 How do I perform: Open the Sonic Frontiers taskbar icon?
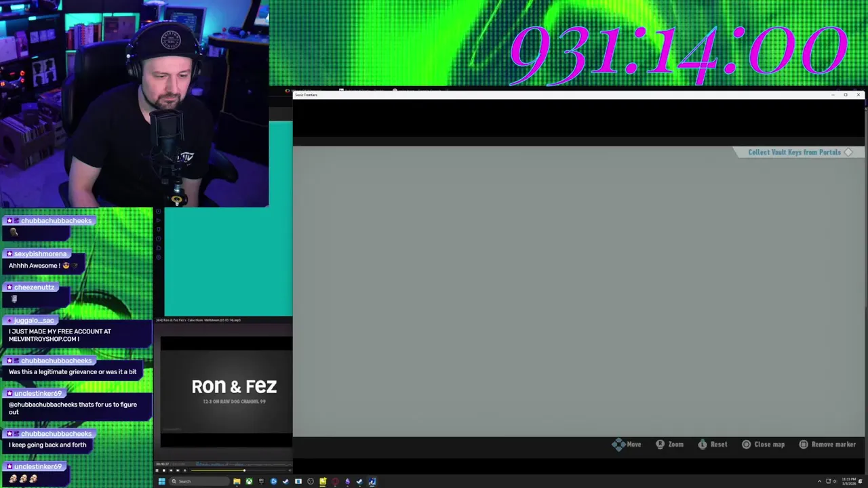pyautogui.click(x=372, y=481)
